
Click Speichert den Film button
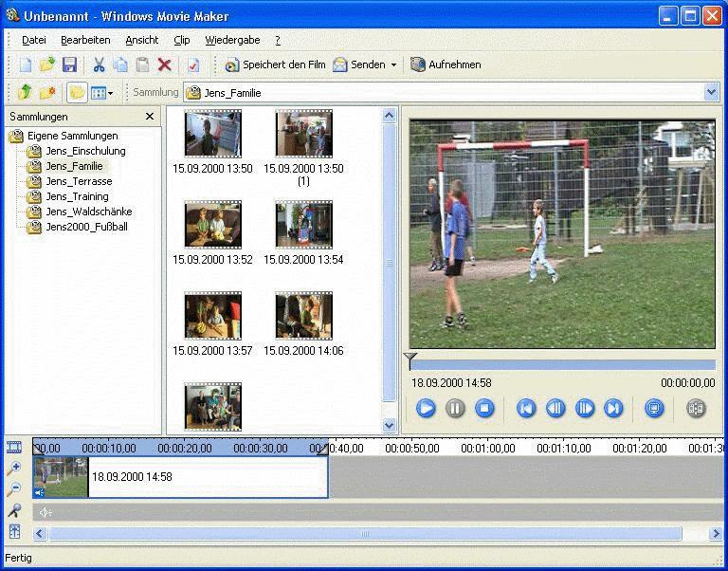(x=275, y=64)
